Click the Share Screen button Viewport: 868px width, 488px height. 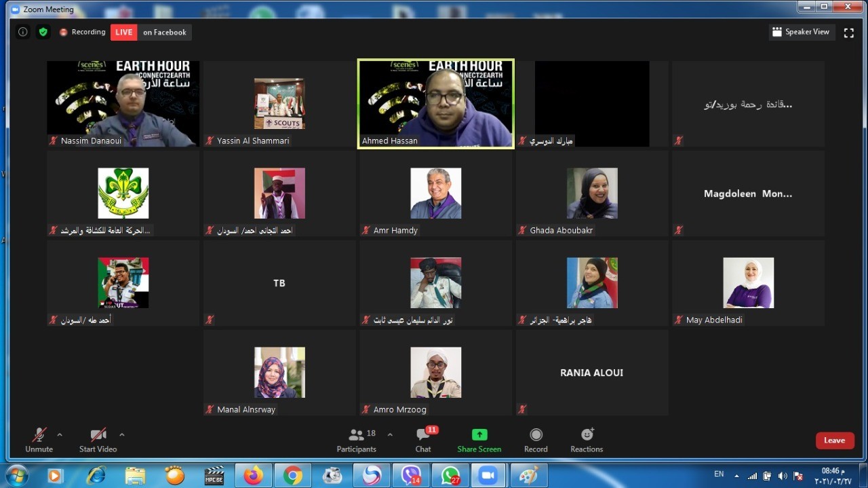pyautogui.click(x=479, y=440)
